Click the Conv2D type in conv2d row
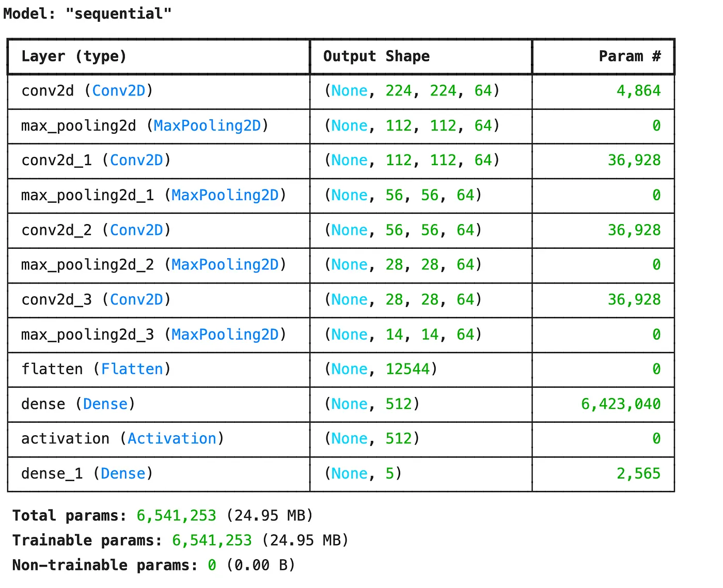The height and width of the screenshot is (588, 723). pos(119,91)
